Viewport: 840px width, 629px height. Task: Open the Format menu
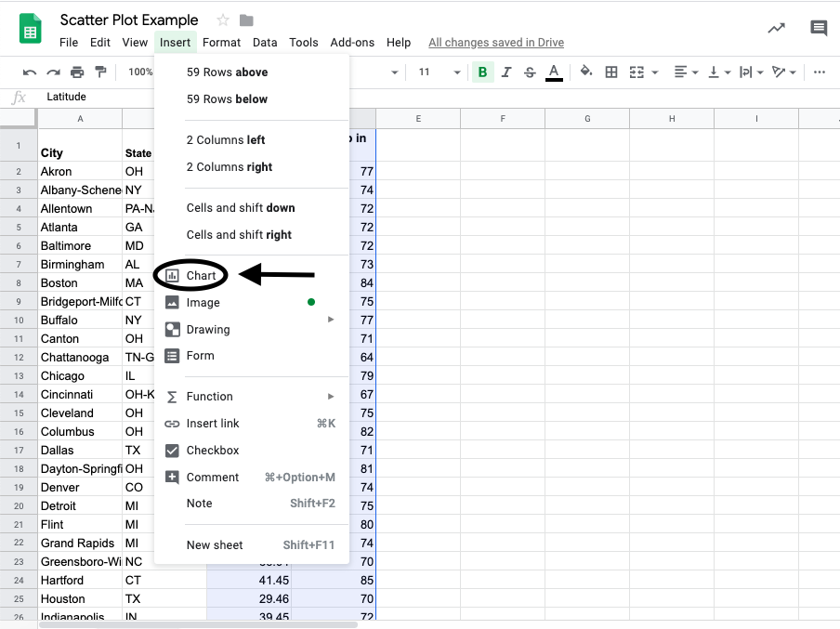221,42
